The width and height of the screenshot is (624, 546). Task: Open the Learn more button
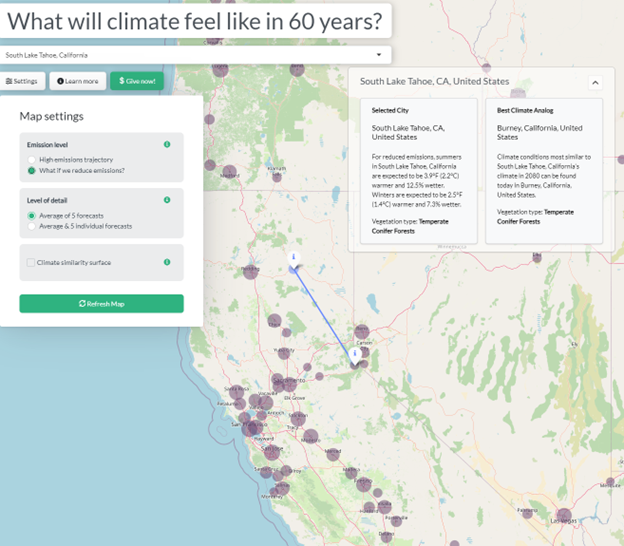click(x=78, y=81)
